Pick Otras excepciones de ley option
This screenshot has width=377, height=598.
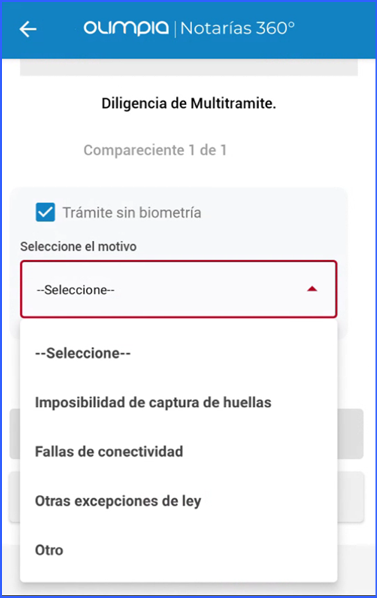118,501
